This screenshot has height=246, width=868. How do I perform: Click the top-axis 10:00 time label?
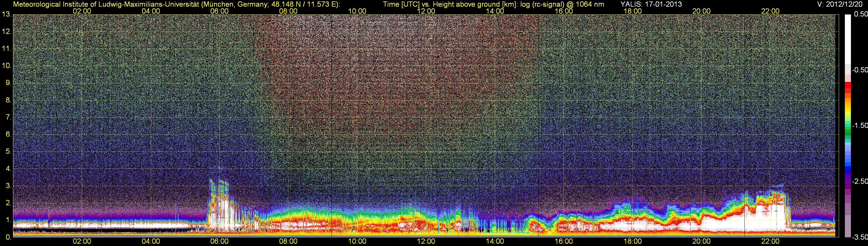357,11
